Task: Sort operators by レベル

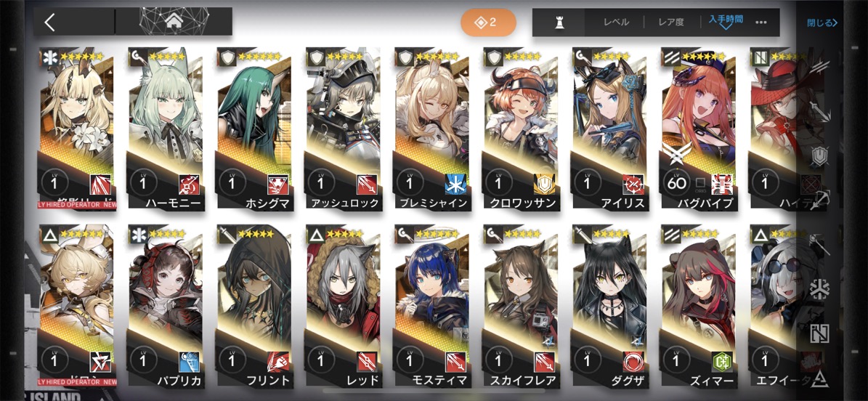Action: pyautogui.click(x=616, y=23)
